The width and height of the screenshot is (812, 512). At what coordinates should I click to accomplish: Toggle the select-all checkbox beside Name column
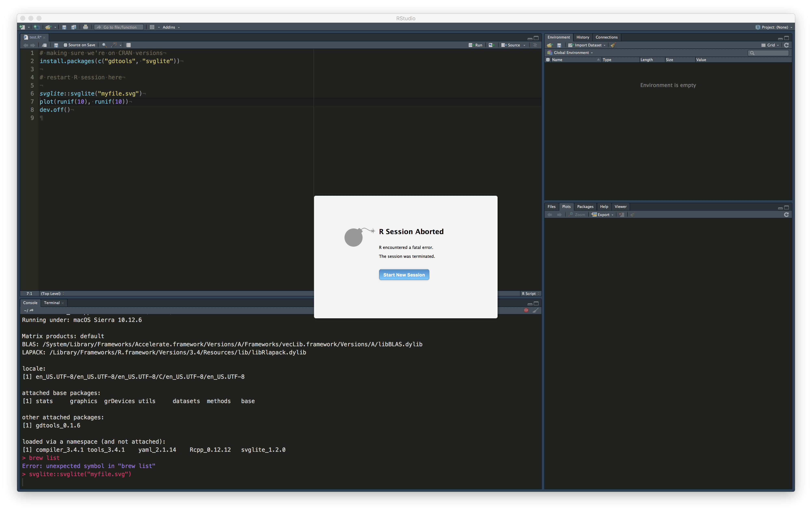tap(548, 60)
